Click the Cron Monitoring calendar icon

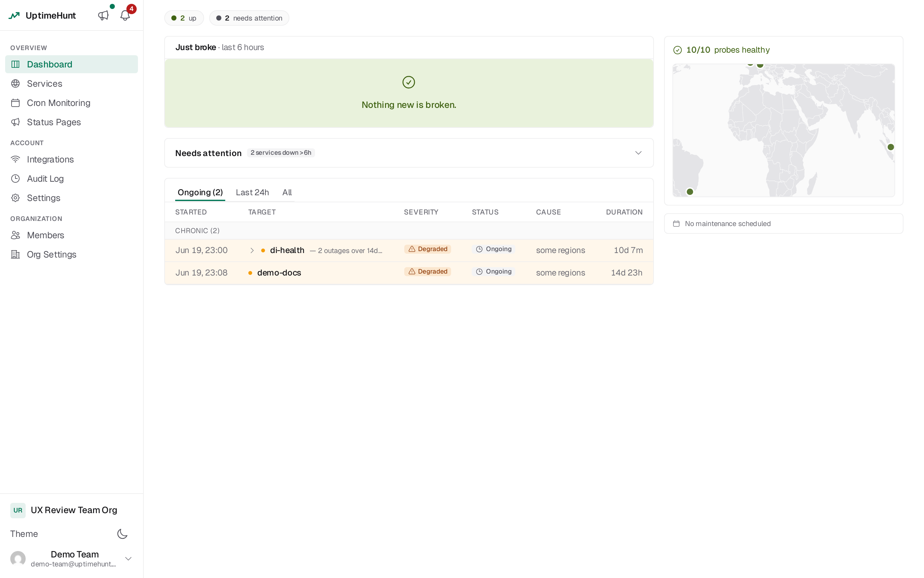[x=15, y=103]
